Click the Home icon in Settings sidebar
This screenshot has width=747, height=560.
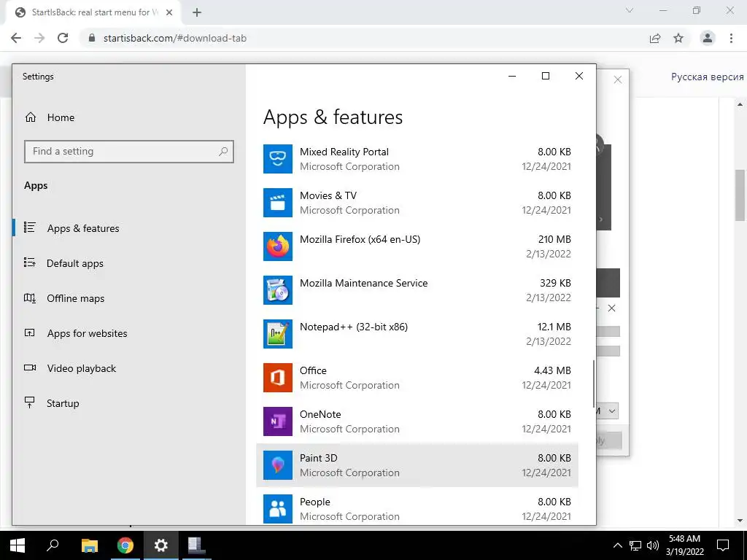click(31, 117)
